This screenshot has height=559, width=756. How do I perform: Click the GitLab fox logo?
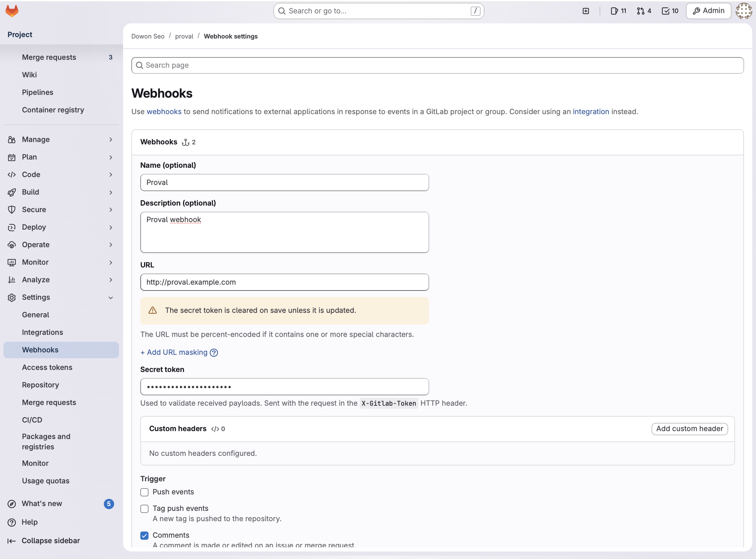coord(12,11)
